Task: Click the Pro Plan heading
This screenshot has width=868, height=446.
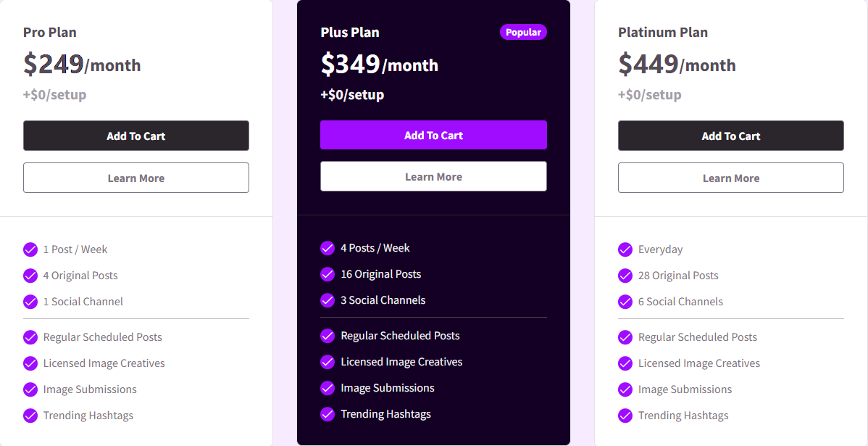Action: [50, 32]
